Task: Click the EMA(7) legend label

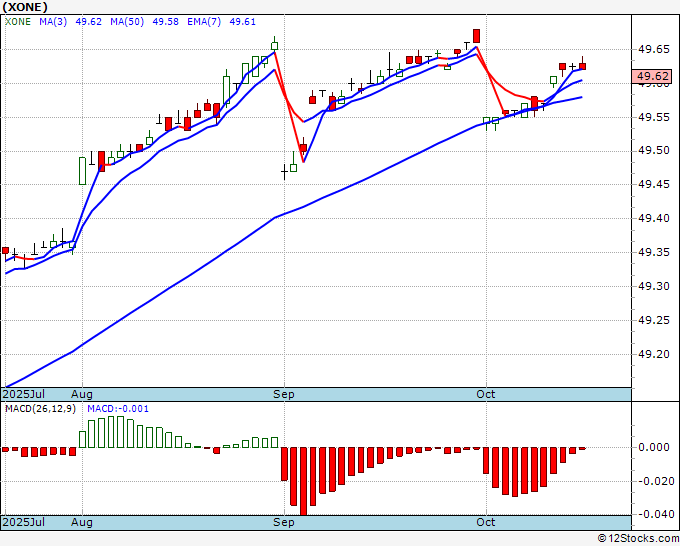Action: pyautogui.click(x=204, y=22)
